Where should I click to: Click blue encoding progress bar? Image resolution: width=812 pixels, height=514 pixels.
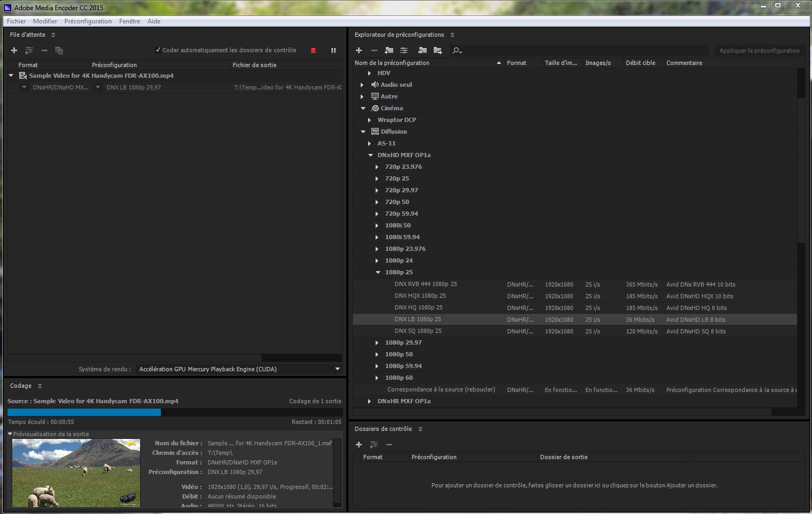[84, 412]
